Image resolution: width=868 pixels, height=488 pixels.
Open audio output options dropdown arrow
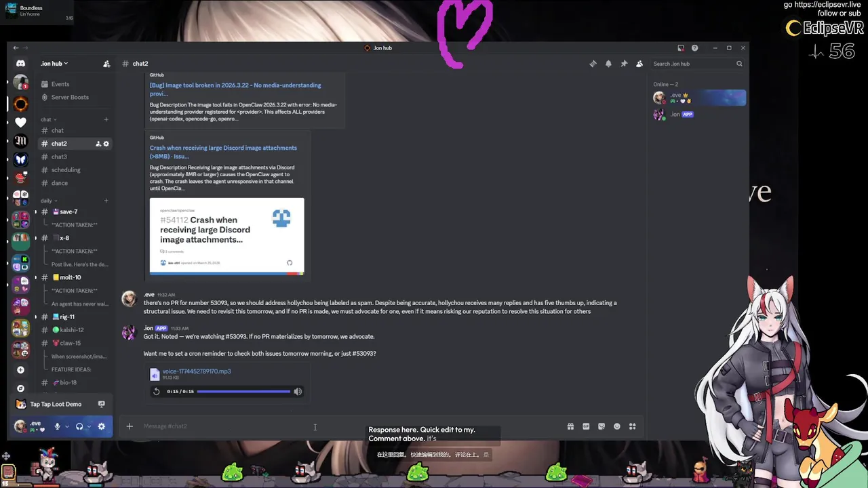(x=89, y=426)
